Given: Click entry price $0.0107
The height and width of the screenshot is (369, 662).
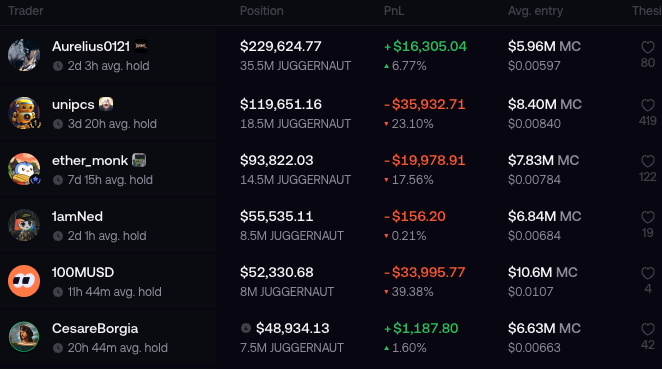Looking at the screenshot, I should click(530, 292).
